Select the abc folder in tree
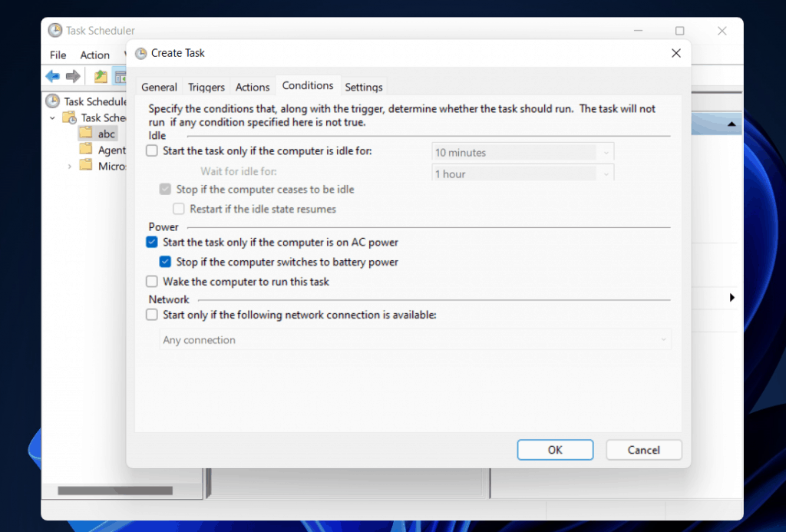 point(106,134)
